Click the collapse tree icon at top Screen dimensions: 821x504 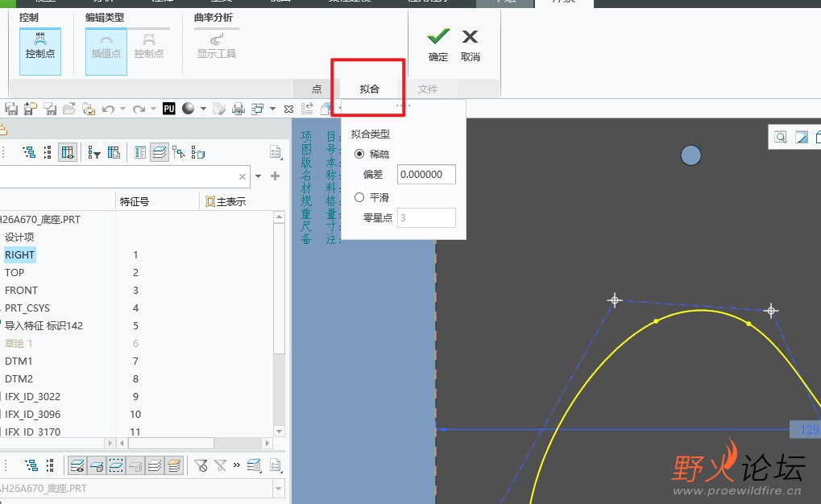tap(48, 152)
